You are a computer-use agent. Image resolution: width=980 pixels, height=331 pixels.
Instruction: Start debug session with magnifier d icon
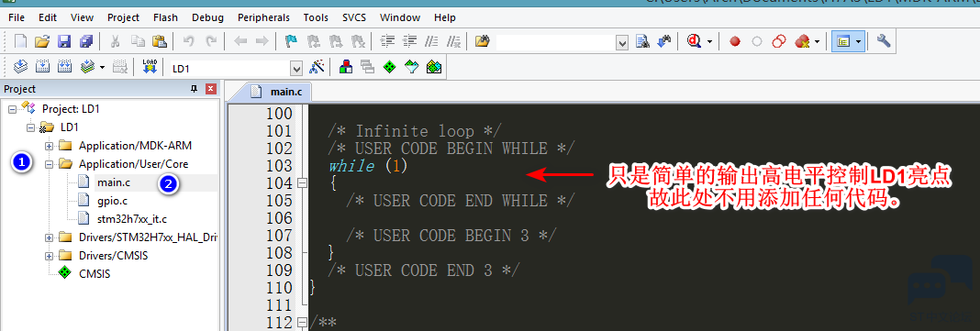point(694,42)
